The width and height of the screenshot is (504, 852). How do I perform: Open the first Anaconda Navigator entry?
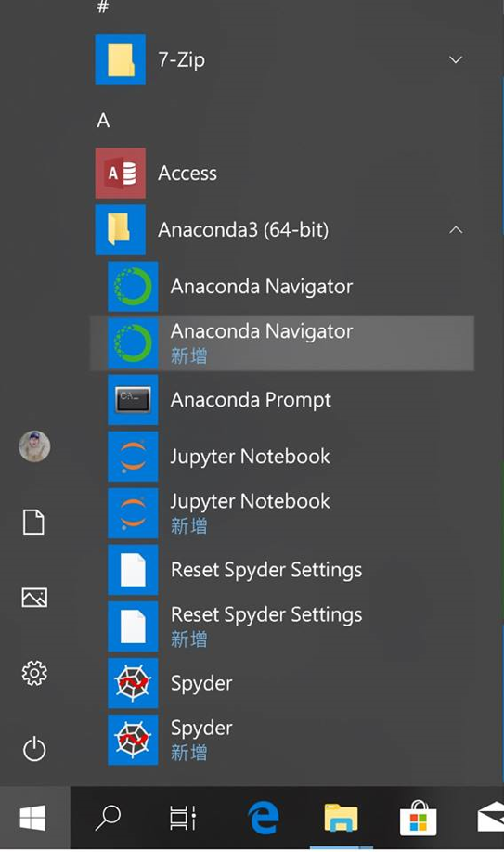(133, 287)
